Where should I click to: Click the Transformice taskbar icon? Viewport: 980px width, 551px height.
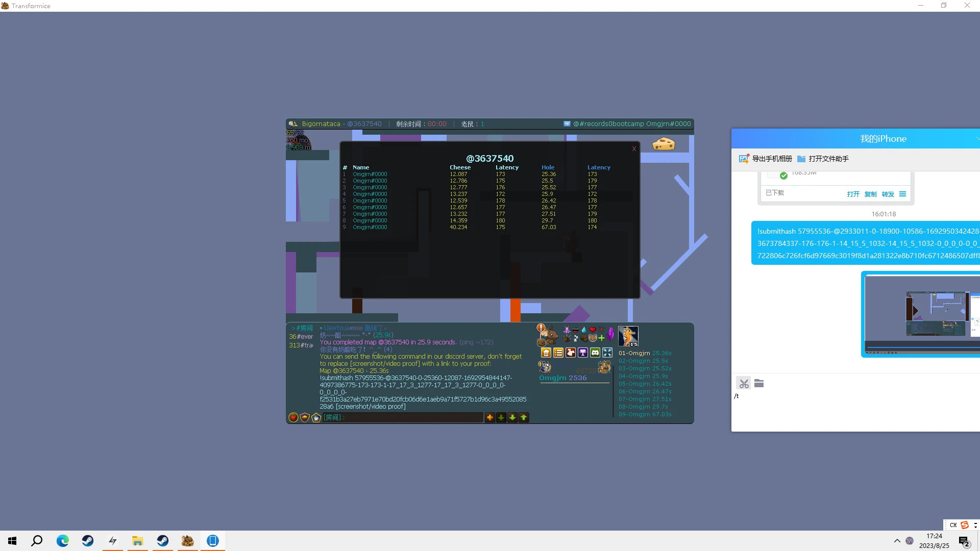[x=187, y=541]
